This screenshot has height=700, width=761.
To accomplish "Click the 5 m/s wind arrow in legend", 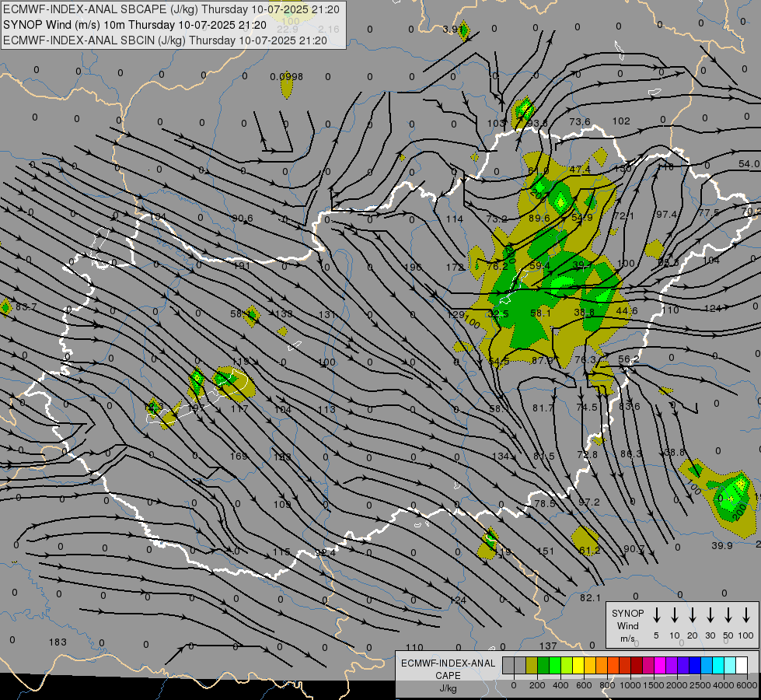I will pos(657,615).
